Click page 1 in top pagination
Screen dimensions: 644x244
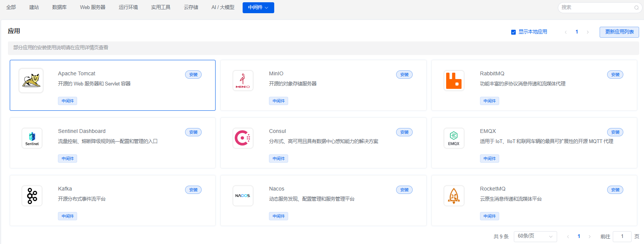click(577, 32)
